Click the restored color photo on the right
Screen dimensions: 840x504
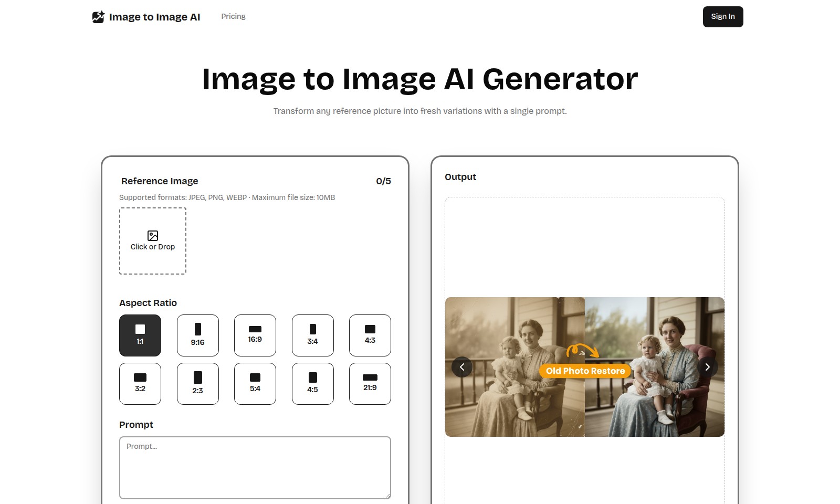point(655,367)
